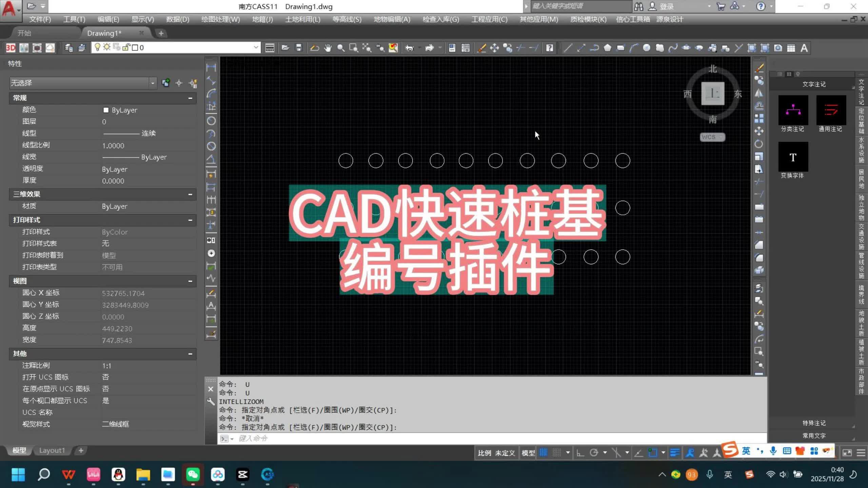Image resolution: width=868 pixels, height=488 pixels.
Task: Select the Pan tool in the toolbar
Action: click(x=328, y=48)
